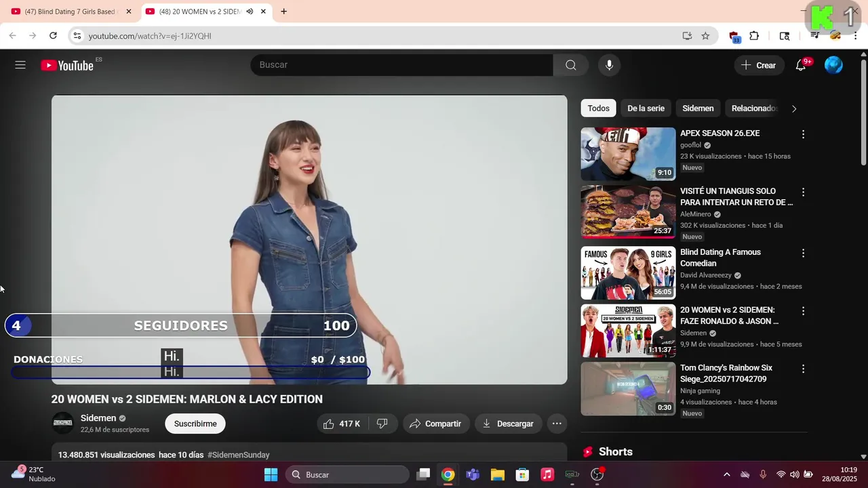The height and width of the screenshot is (488, 868).
Task: Bookmark this page with the star
Action: pyautogui.click(x=705, y=35)
